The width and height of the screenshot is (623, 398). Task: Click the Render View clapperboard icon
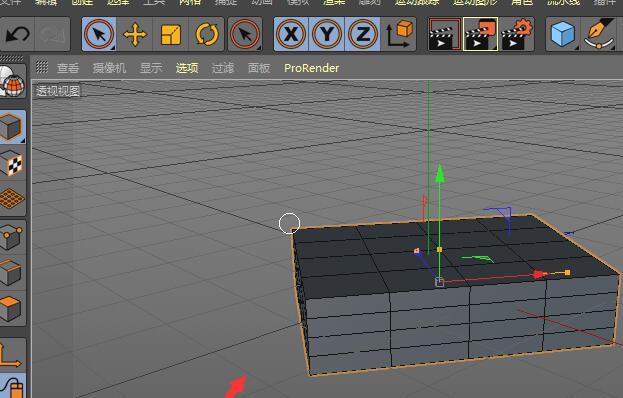(445, 34)
